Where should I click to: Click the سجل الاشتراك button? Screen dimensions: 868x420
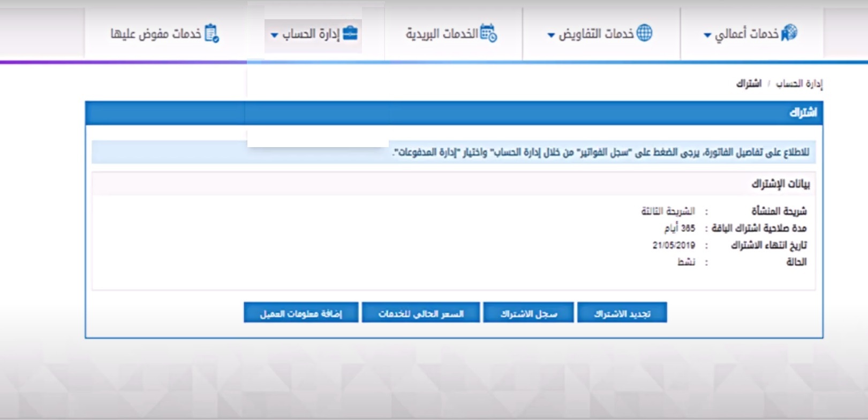(x=529, y=313)
